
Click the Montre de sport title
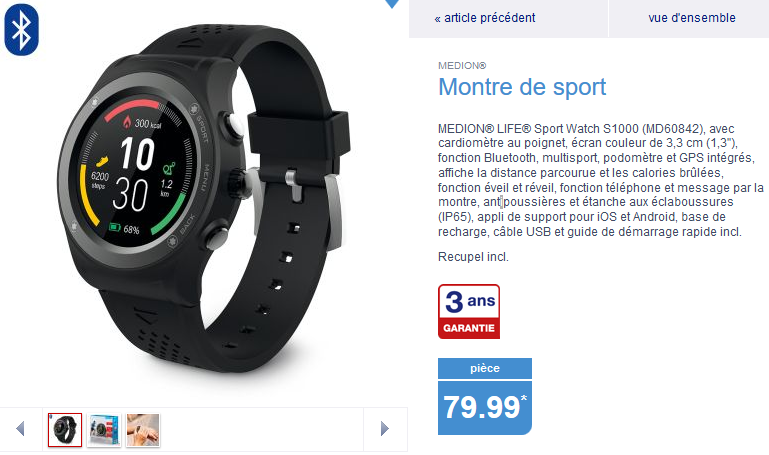tap(522, 87)
